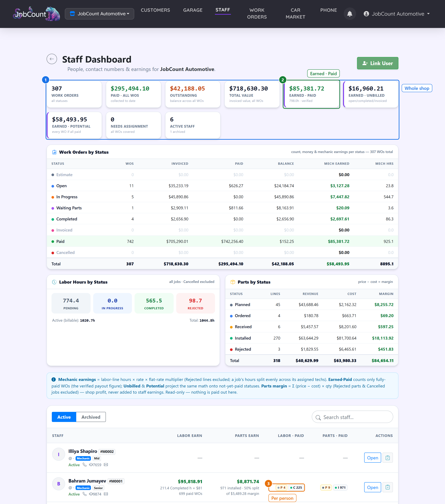Click the envelope icon under Bahram Jumayev
The width and height of the screenshot is (445, 504).
coord(106,494)
